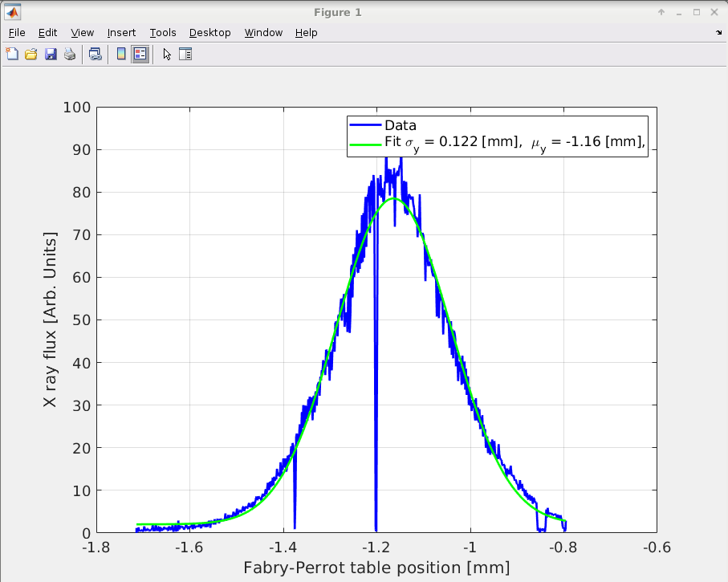Toggle the Insert Legend button off

pos(140,55)
